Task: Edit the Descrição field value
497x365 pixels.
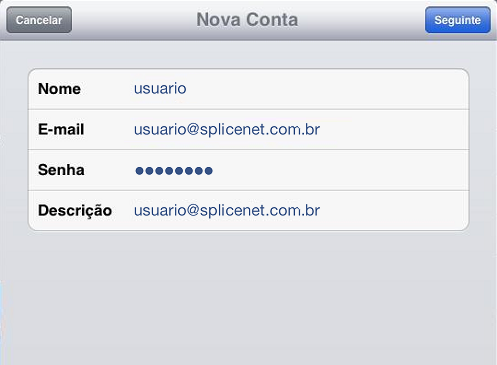Action: pos(227,210)
